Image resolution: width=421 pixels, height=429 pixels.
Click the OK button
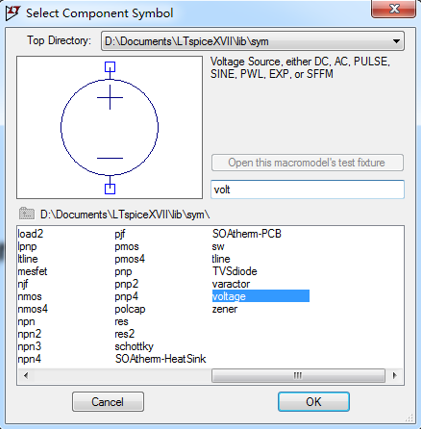coord(314,401)
